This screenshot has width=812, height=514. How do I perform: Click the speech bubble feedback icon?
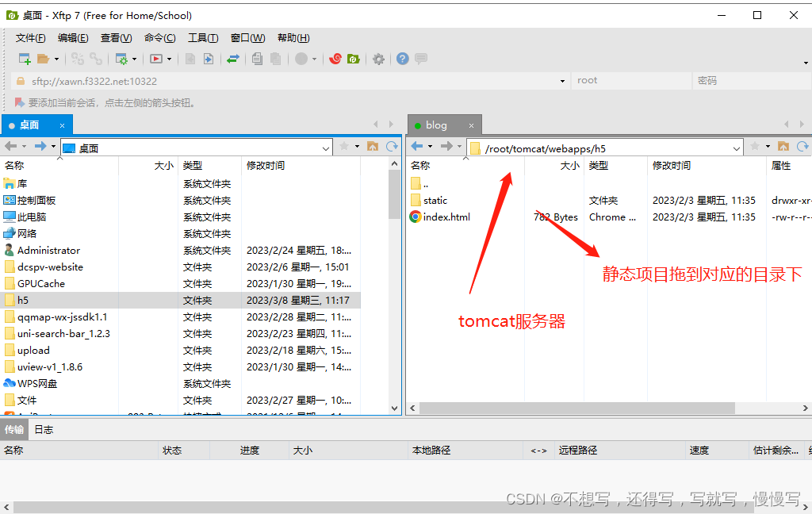click(421, 59)
